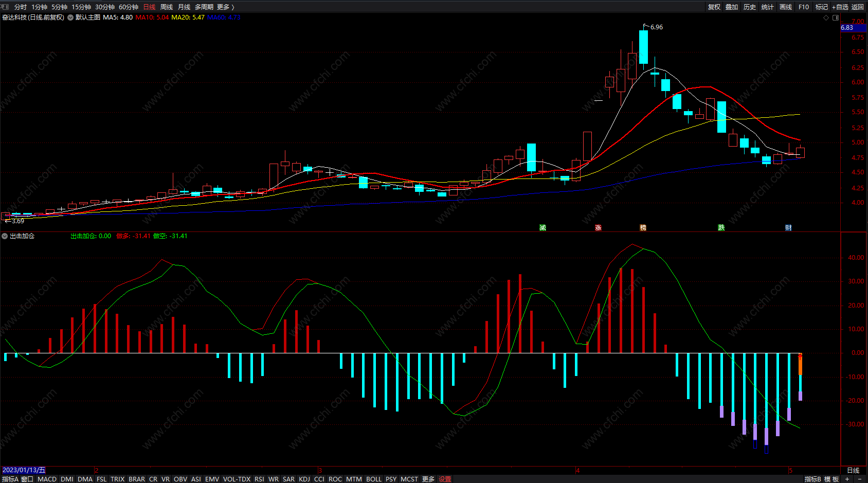Select the 5分钟 period tab
The width and height of the screenshot is (868, 483).
click(x=59, y=7)
